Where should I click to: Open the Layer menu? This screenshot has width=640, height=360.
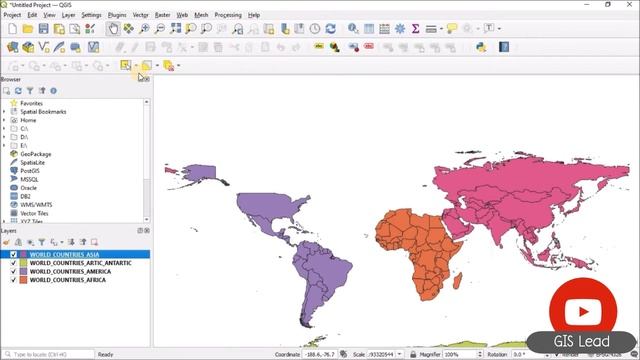tap(68, 15)
